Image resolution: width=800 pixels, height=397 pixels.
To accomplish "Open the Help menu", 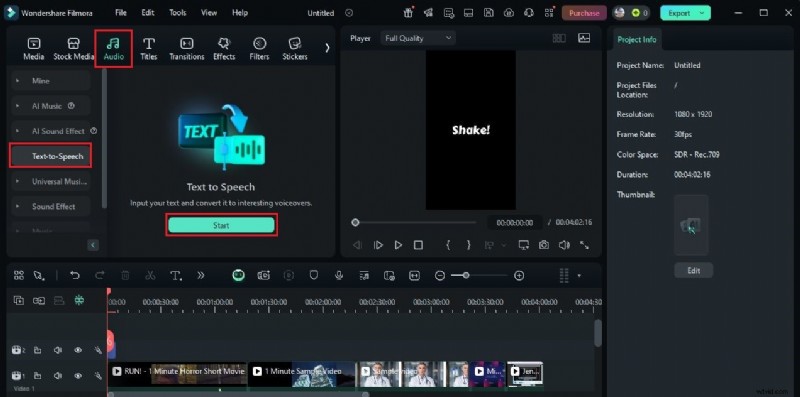I will pos(240,13).
